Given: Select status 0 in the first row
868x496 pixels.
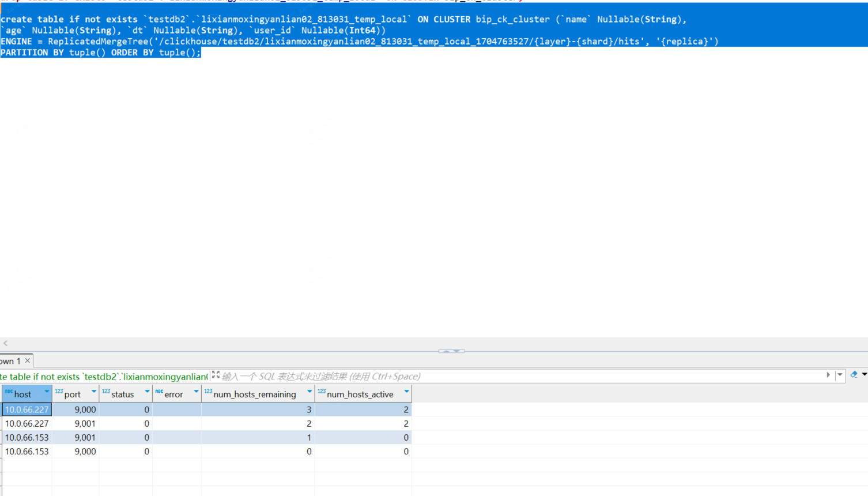Looking at the screenshot, I should pos(126,409).
